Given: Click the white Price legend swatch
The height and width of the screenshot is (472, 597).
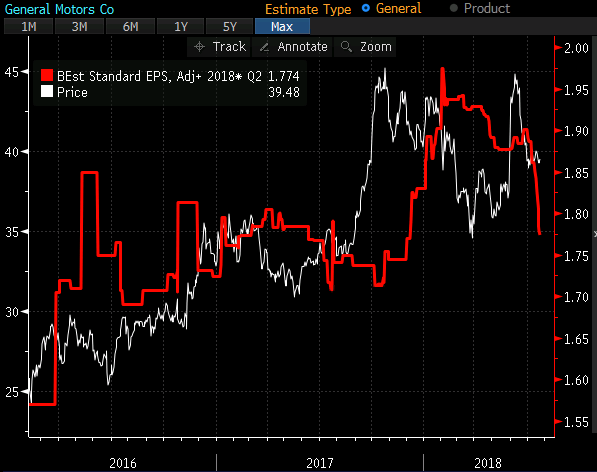Looking at the screenshot, I should pos(47,91).
